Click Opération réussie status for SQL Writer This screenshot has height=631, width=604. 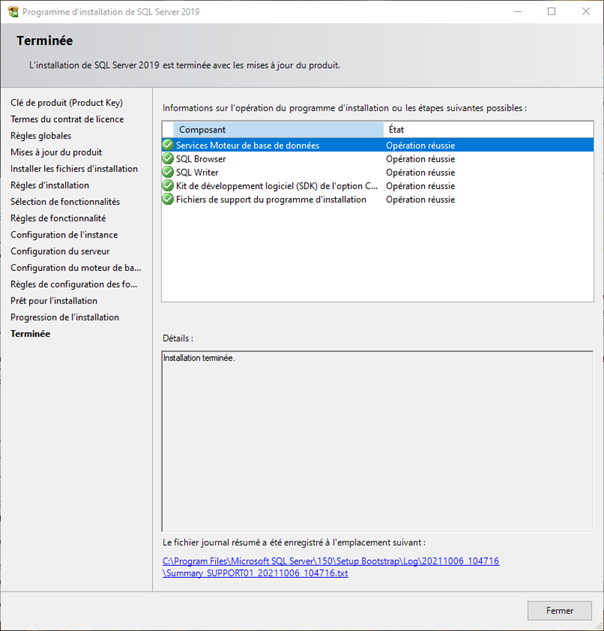(x=421, y=172)
